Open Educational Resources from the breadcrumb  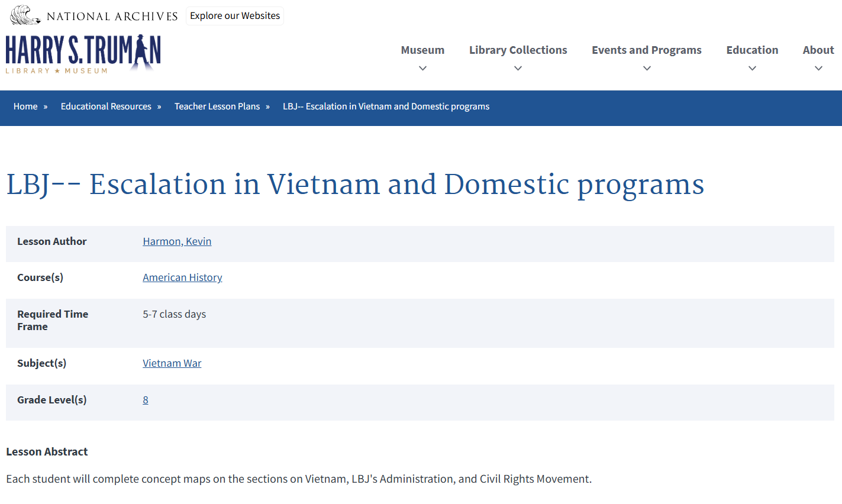click(x=106, y=106)
